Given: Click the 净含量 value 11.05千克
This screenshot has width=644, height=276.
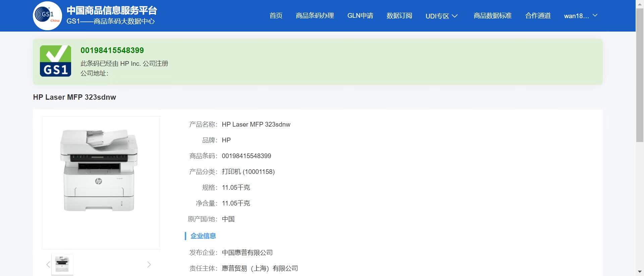Looking at the screenshot, I should 236,203.
